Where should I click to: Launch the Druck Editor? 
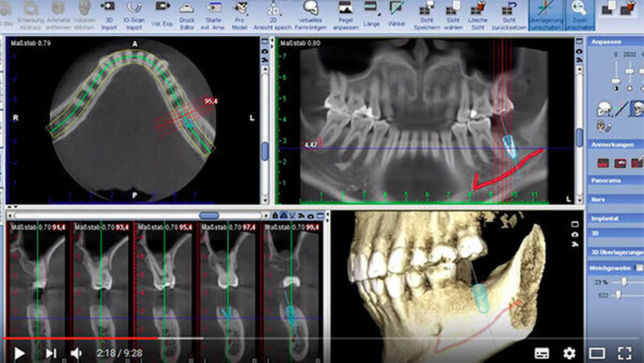188,10
